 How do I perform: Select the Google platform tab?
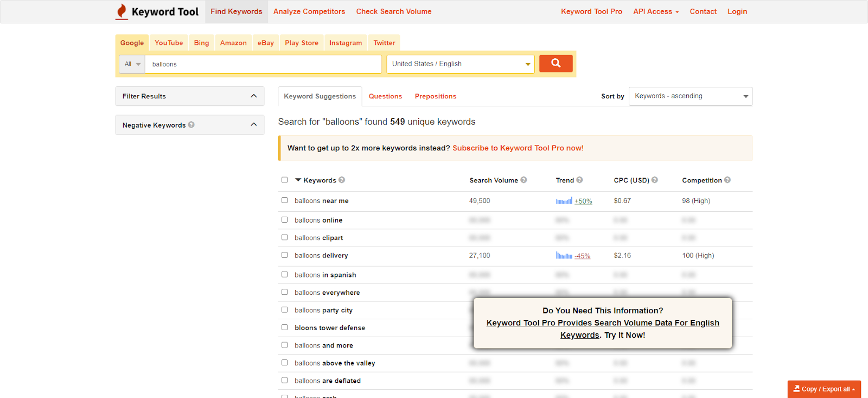pyautogui.click(x=132, y=43)
